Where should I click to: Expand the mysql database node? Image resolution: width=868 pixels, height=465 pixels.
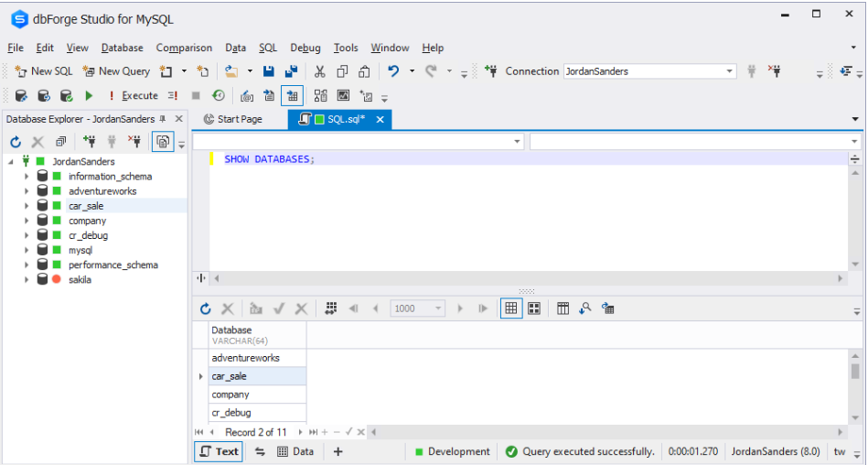click(26, 251)
